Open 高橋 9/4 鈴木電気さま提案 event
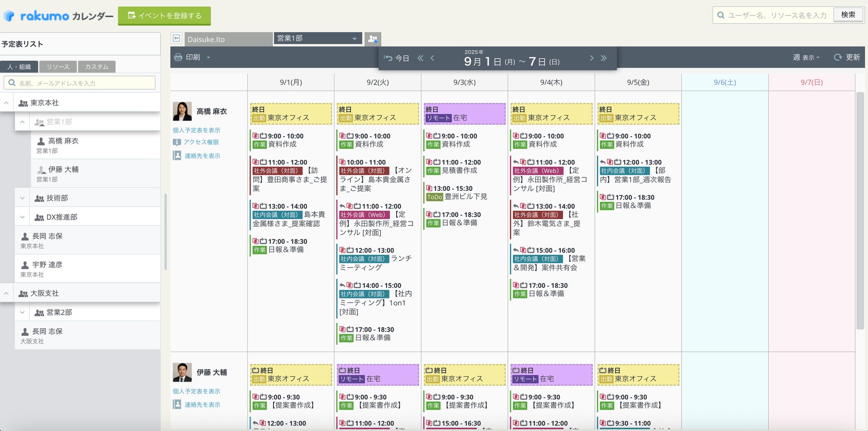 click(x=551, y=219)
